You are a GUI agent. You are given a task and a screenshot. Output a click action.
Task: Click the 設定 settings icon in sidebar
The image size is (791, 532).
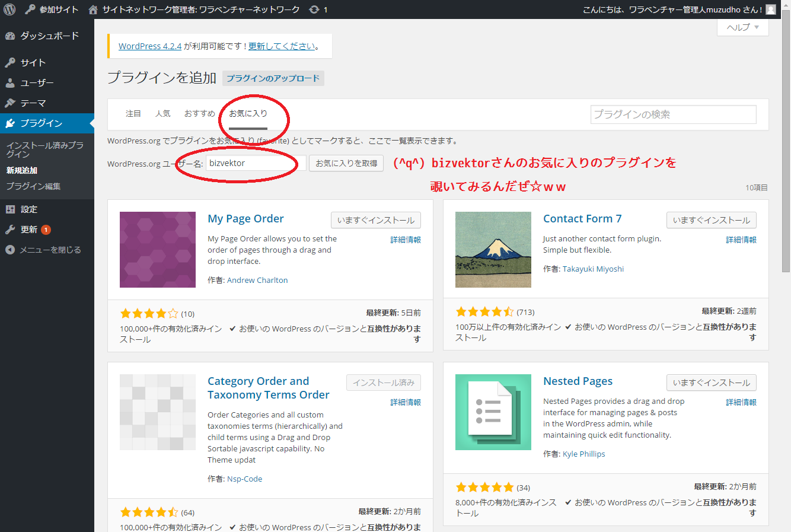click(10, 209)
